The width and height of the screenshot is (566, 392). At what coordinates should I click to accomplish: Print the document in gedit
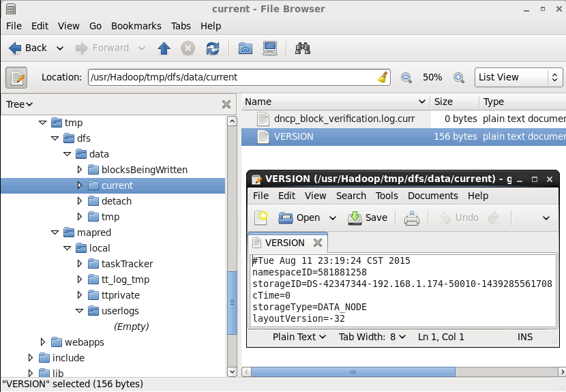click(x=411, y=218)
